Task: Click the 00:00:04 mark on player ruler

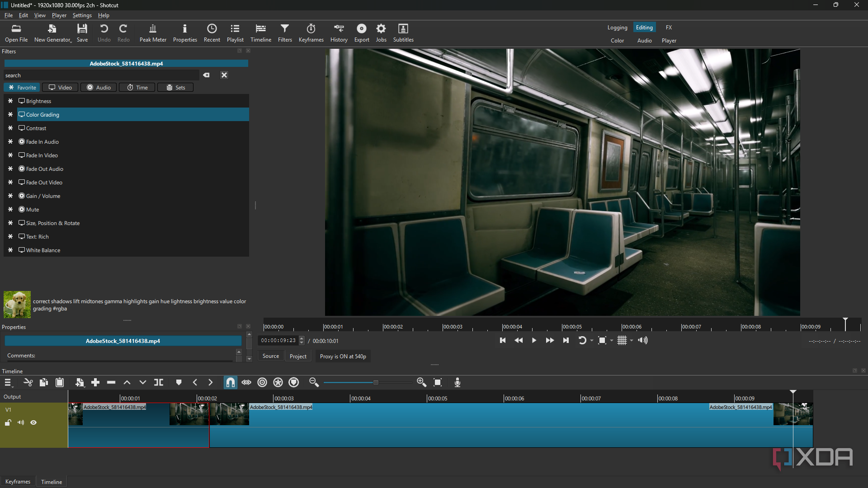Action: coord(512,327)
